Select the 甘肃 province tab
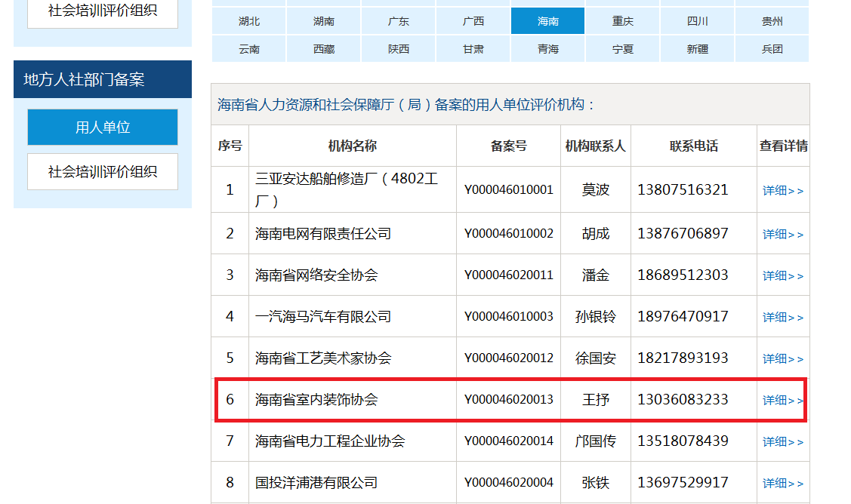Viewport: 851px width, 504px height. coord(473,49)
